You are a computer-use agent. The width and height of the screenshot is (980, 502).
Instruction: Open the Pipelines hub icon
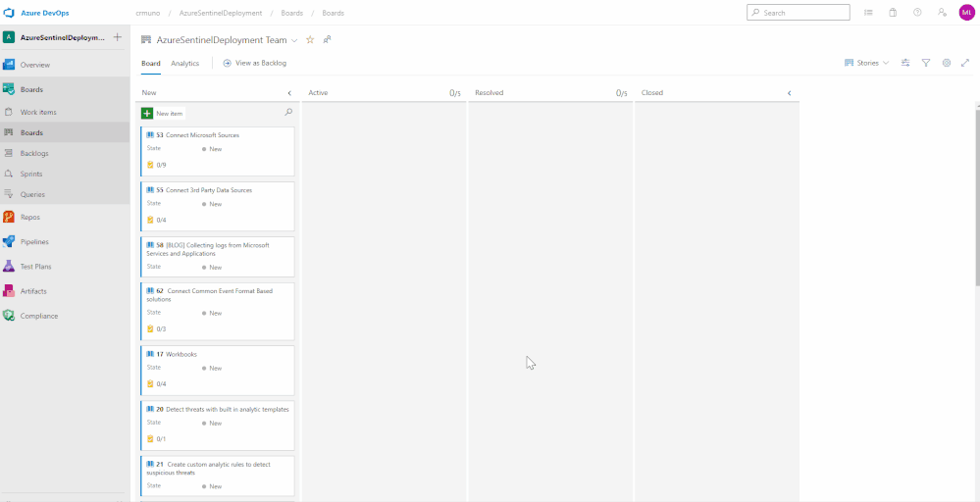click(x=9, y=241)
